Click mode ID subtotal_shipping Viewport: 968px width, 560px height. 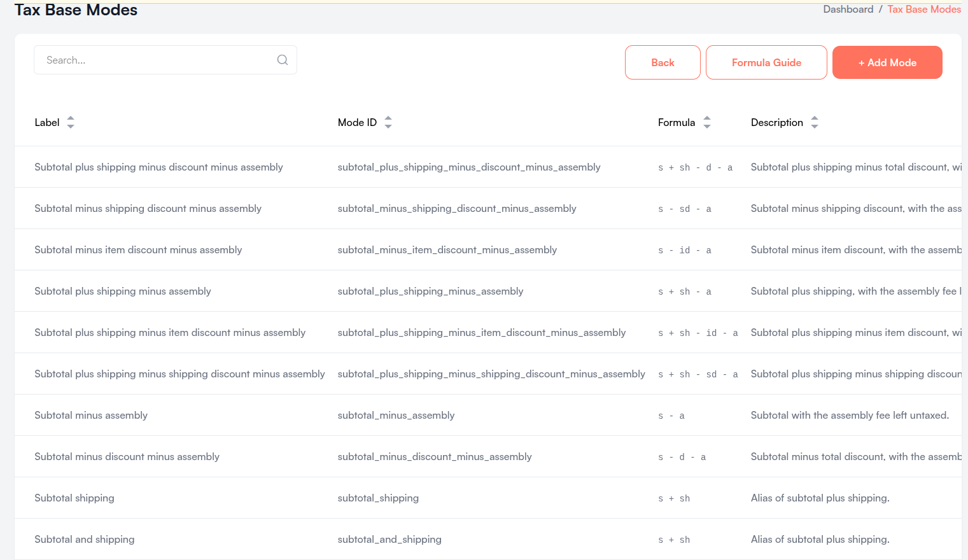(378, 498)
